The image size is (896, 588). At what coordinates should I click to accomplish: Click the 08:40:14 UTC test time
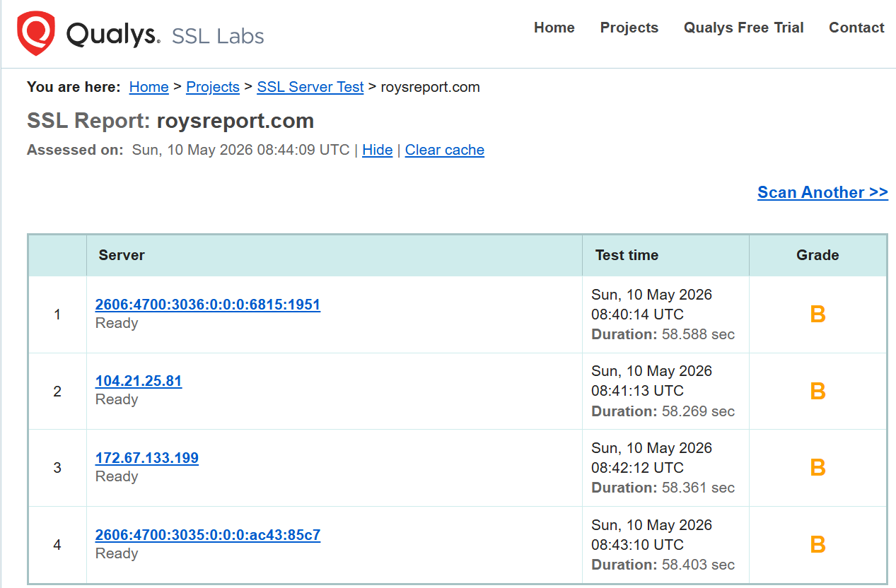tap(637, 314)
